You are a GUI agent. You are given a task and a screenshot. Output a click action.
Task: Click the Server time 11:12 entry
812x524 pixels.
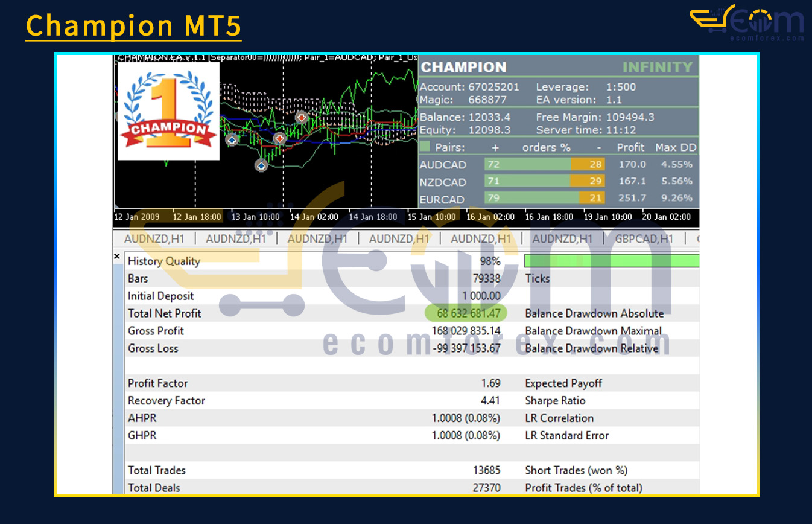click(586, 130)
